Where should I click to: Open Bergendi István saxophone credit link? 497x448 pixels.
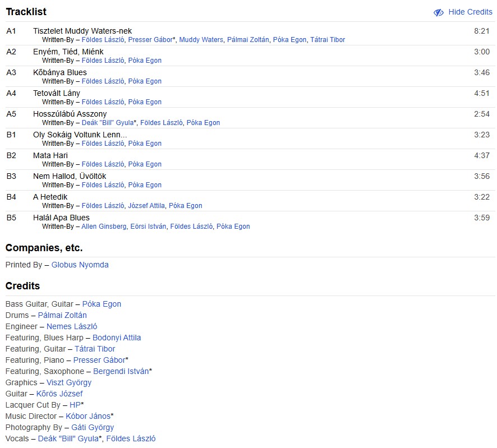121,371
